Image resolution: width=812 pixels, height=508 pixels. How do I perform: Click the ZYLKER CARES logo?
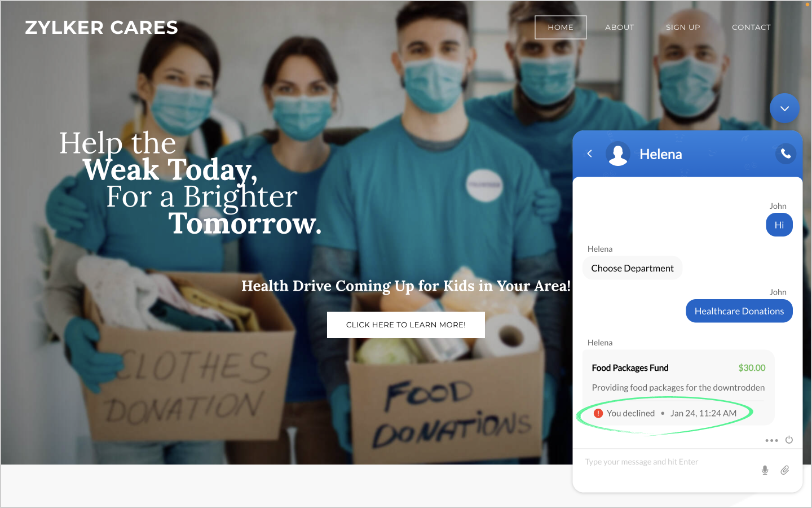tap(101, 28)
